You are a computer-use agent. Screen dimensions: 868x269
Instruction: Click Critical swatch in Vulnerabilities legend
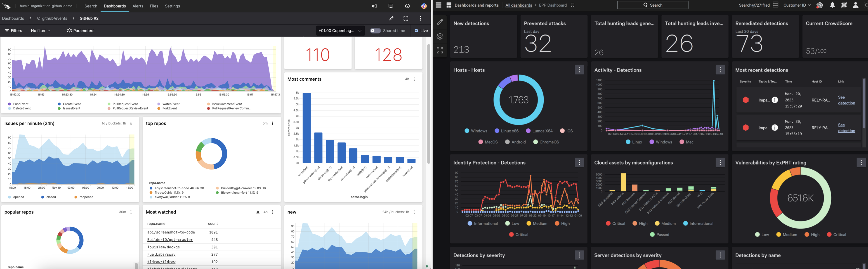829,234
